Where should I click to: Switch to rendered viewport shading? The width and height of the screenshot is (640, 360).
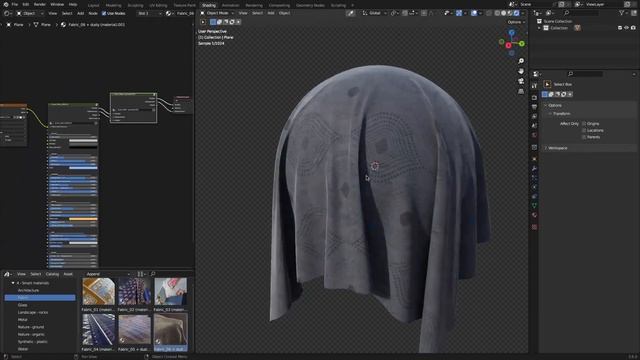[x=516, y=13]
